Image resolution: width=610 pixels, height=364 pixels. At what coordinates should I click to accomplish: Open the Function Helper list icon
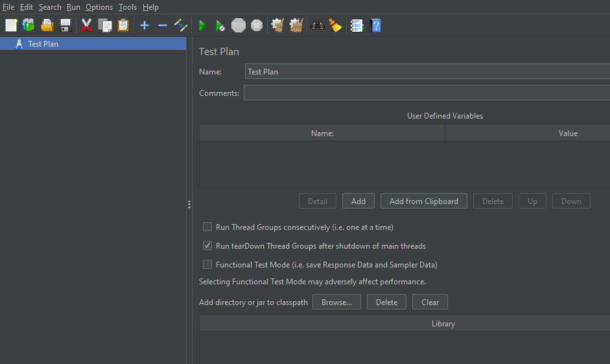pos(357,26)
